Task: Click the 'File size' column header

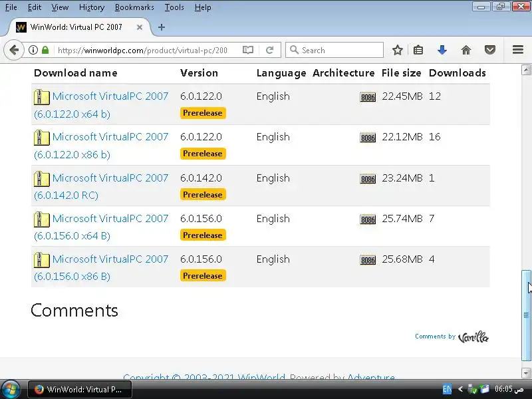Action: [402, 73]
